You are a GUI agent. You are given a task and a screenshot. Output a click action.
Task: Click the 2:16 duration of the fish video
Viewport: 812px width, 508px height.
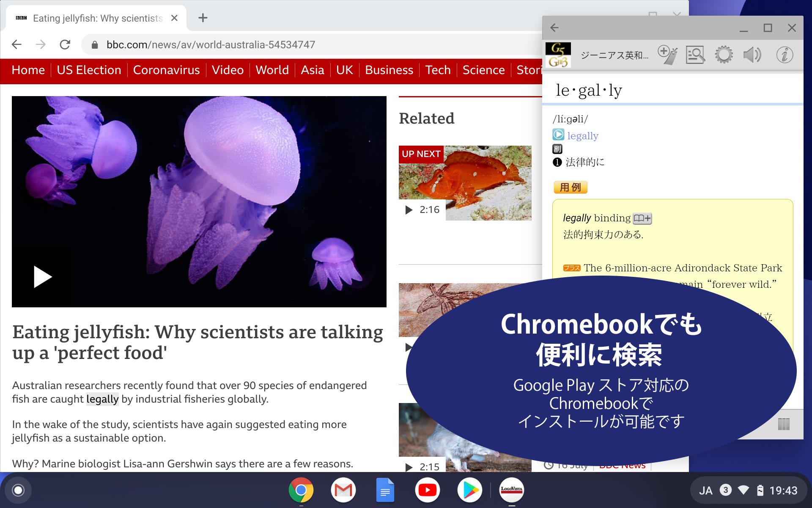click(429, 210)
